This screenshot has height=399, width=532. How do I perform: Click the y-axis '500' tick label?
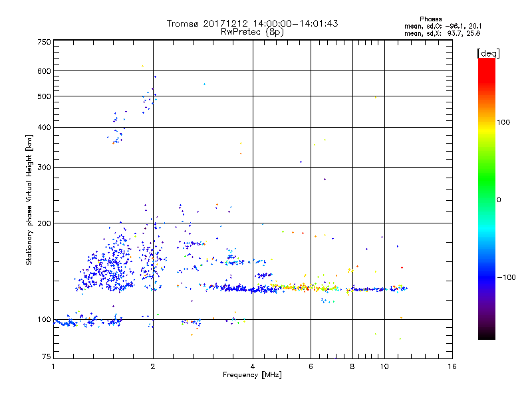44,96
